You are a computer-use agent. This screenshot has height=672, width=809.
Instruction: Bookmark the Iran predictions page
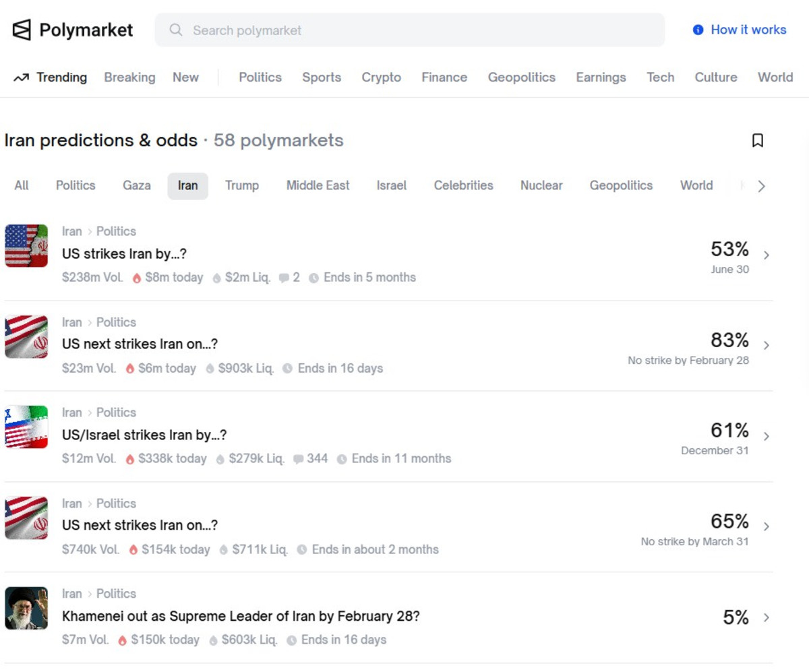click(757, 140)
